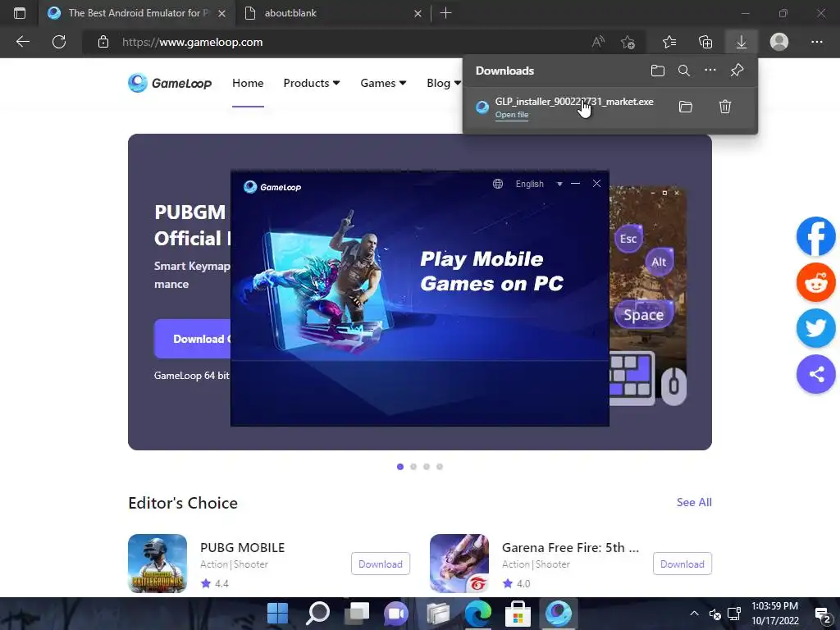The width and height of the screenshot is (840, 630).
Task: Select the second carousel dot
Action: coord(413,467)
